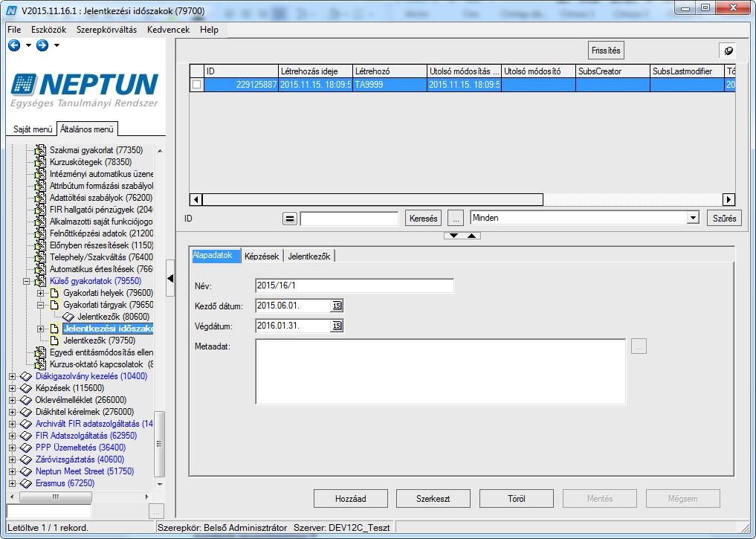Click ellipsis button next to Keresés
This screenshot has width=756, height=539.
[x=455, y=219]
